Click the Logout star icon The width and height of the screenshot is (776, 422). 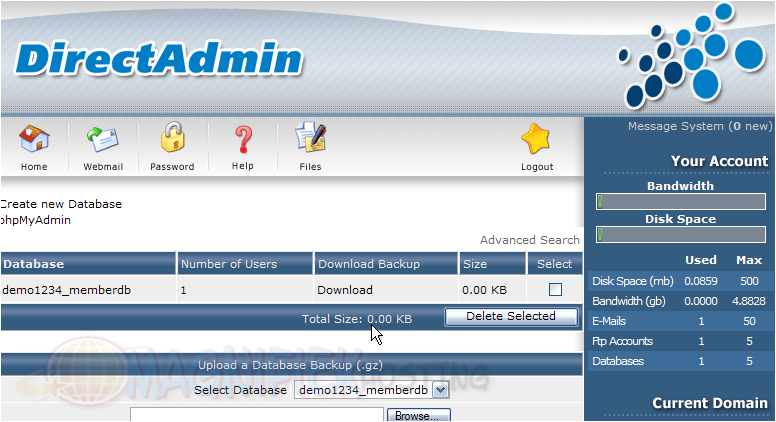[x=536, y=139]
